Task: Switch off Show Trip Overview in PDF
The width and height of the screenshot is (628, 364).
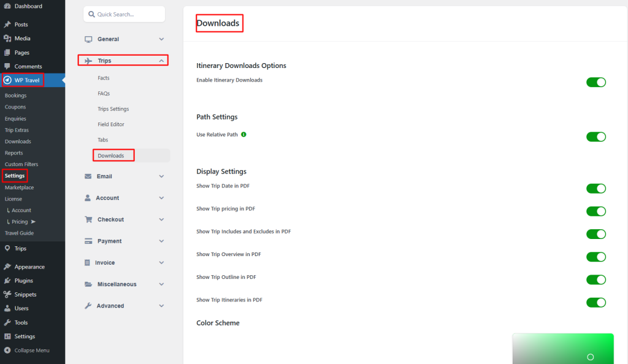Action: pos(596,257)
